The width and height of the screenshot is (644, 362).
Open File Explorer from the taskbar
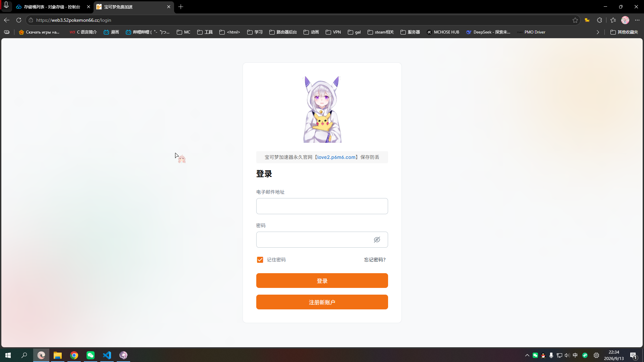point(58,355)
